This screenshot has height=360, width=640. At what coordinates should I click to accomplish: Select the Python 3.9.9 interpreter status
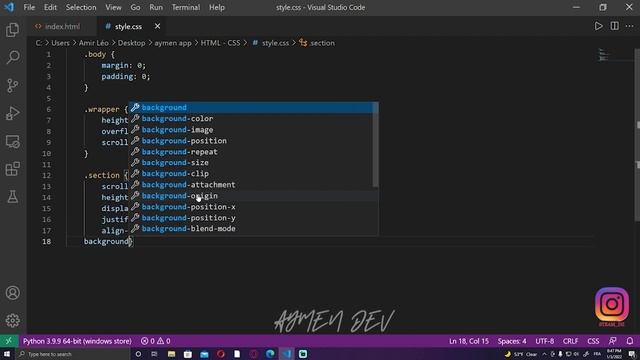[x=77, y=341]
